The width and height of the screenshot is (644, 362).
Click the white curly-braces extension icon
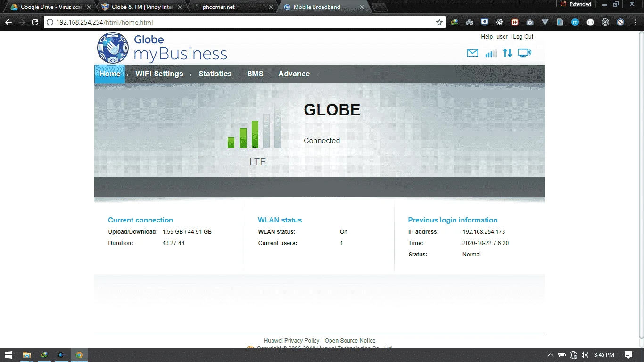[x=590, y=22]
